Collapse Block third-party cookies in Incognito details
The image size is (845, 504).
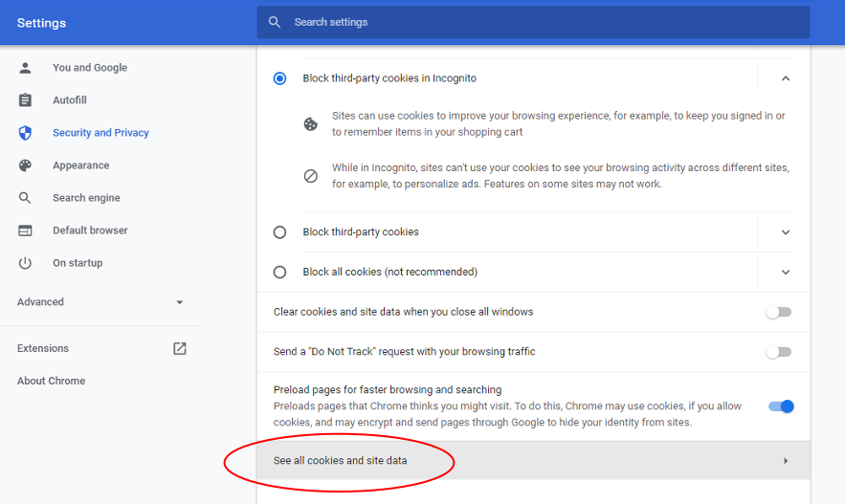(786, 78)
